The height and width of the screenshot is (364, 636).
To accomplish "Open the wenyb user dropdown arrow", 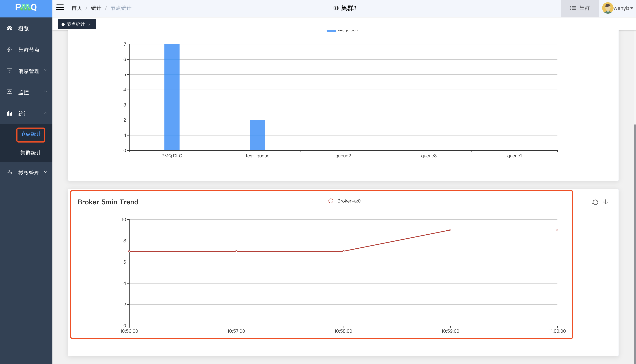I will 631,8.
